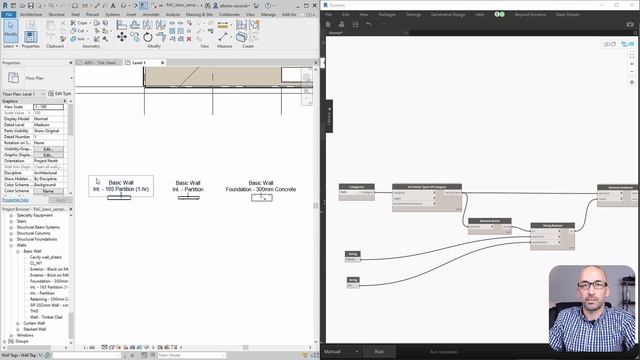The image size is (640, 360).
Task: Collapse the Walls node in Project Browser
Action: click(11, 245)
